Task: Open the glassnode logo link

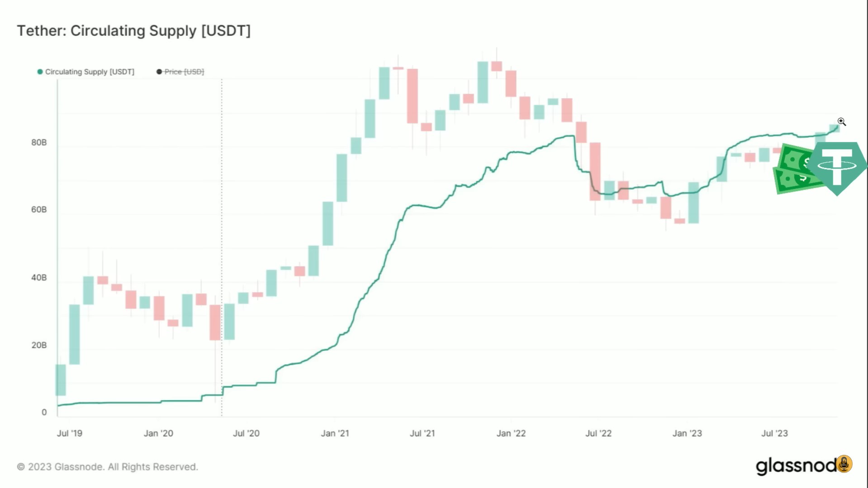Action: (796, 466)
